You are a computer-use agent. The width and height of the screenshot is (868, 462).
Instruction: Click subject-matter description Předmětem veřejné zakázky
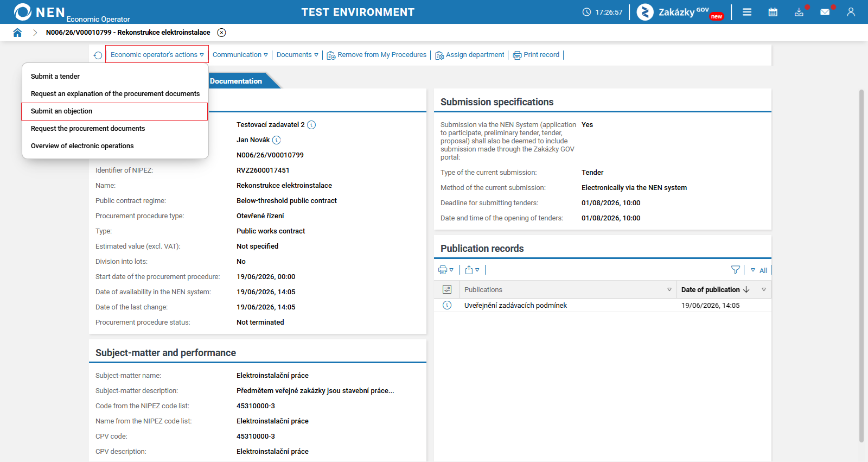(x=315, y=391)
